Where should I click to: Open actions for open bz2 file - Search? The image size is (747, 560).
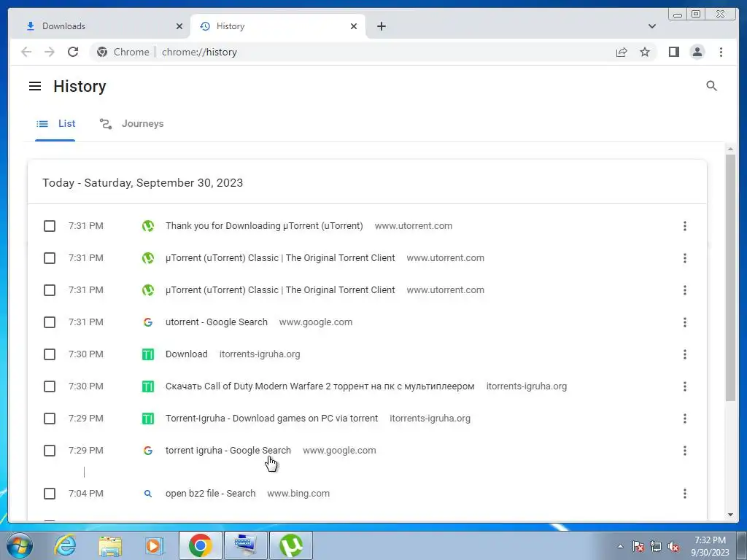point(684,494)
